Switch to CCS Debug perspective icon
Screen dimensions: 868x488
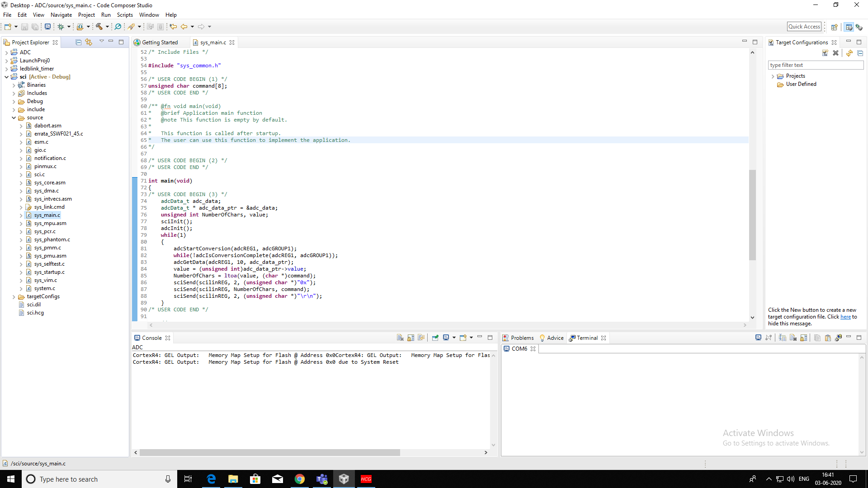[859, 27]
